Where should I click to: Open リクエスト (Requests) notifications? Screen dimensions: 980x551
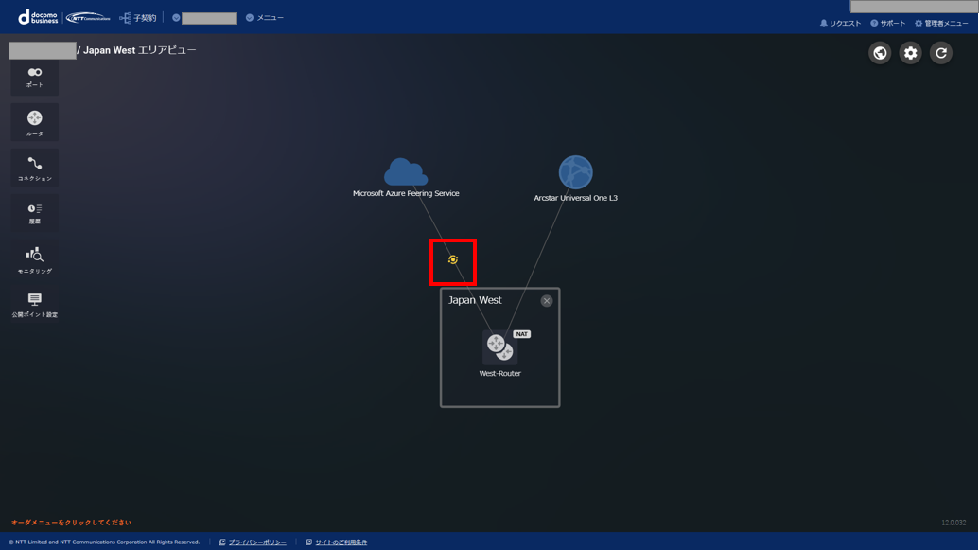pos(841,23)
